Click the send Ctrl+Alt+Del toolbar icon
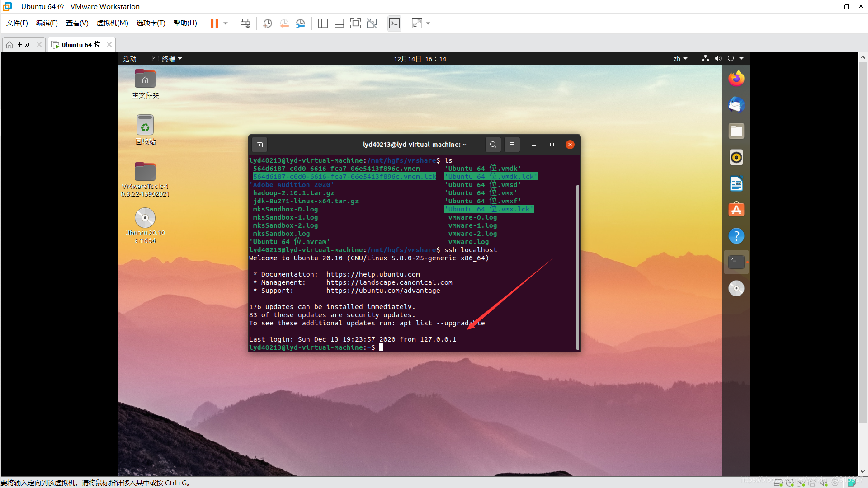Image resolution: width=868 pixels, height=488 pixels. click(x=245, y=23)
